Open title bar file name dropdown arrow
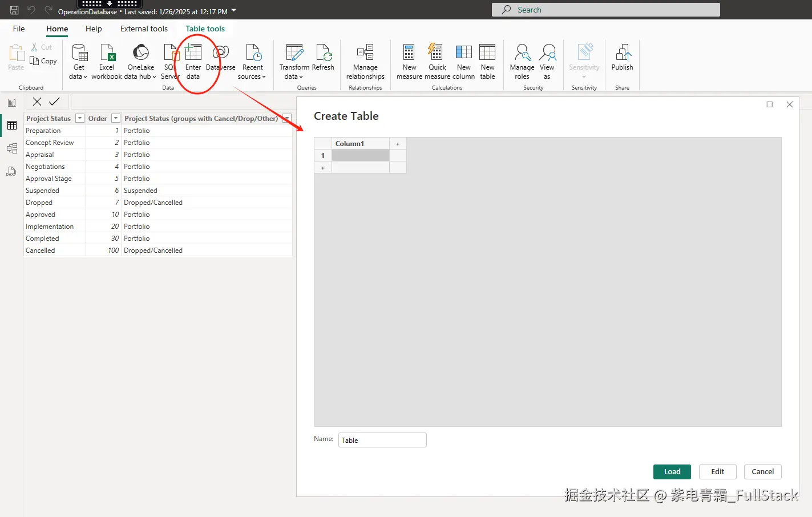Viewport: 812px width, 517px height. pos(233,10)
